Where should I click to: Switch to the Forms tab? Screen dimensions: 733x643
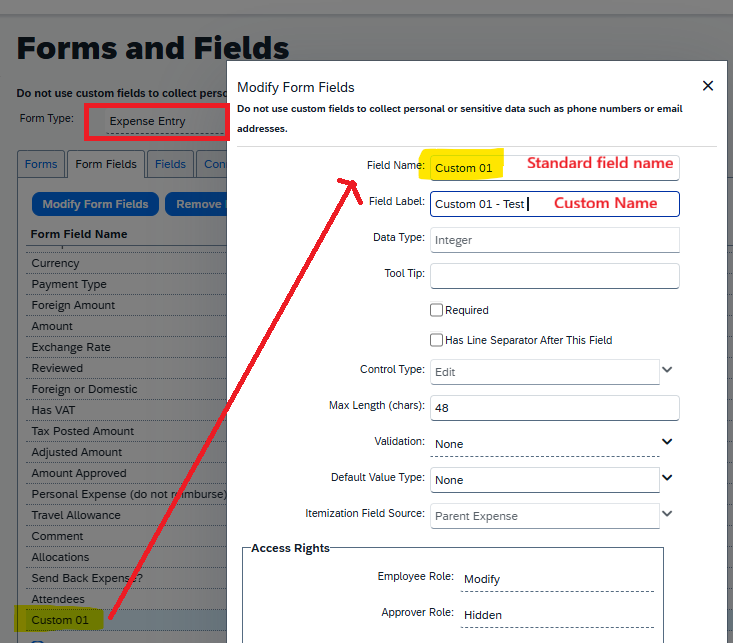coord(41,164)
